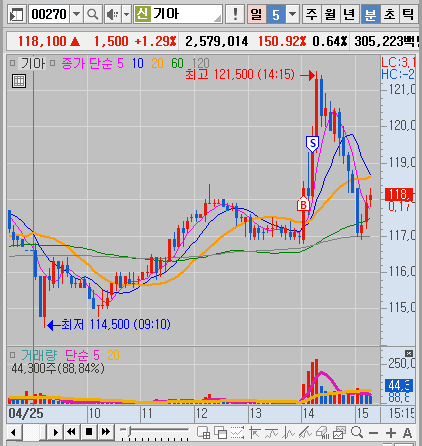Click the plus zoom-in icon in bottom toolbar
The height and width of the screenshot is (446, 422).
(391, 433)
